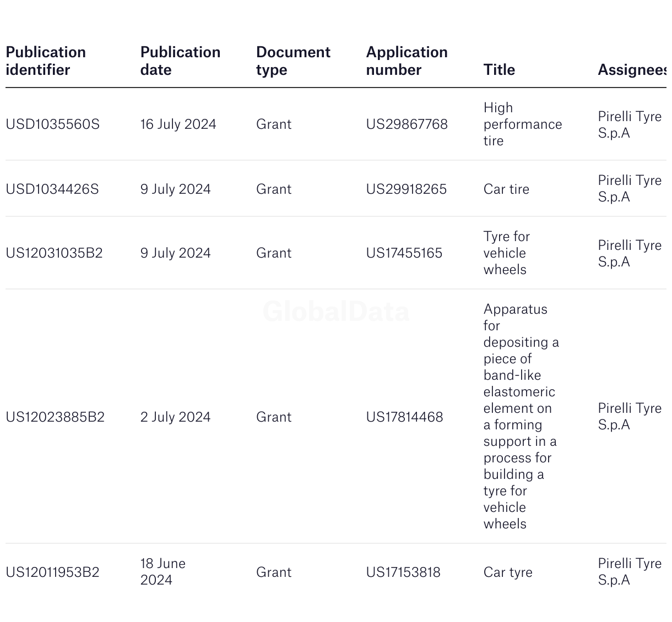
Task: Select the date 2 July 2024
Action: 176,417
